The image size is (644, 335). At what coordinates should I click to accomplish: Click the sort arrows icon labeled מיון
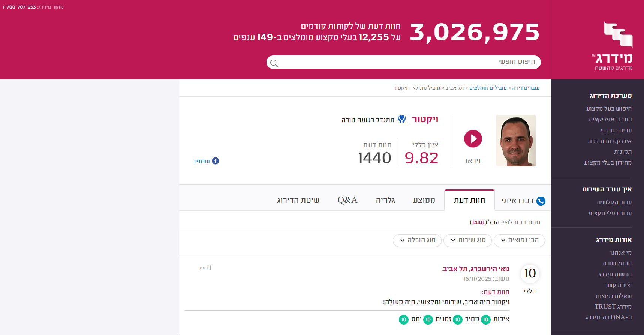coord(209,268)
